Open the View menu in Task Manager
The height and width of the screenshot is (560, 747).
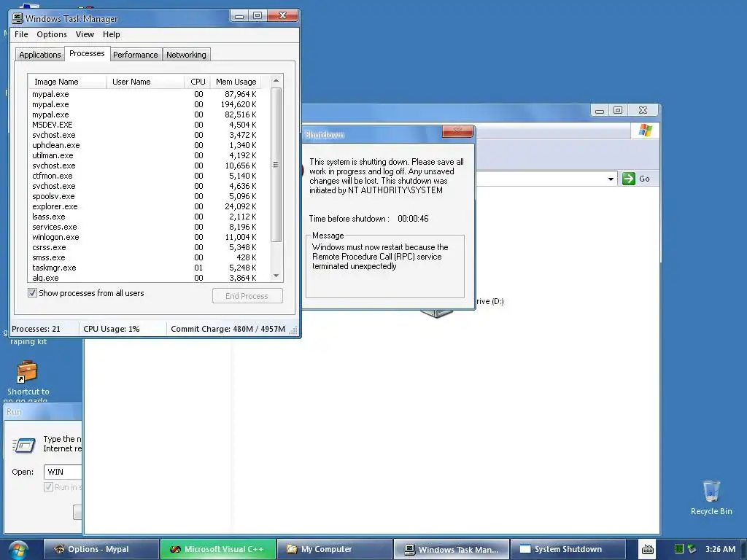[85, 34]
